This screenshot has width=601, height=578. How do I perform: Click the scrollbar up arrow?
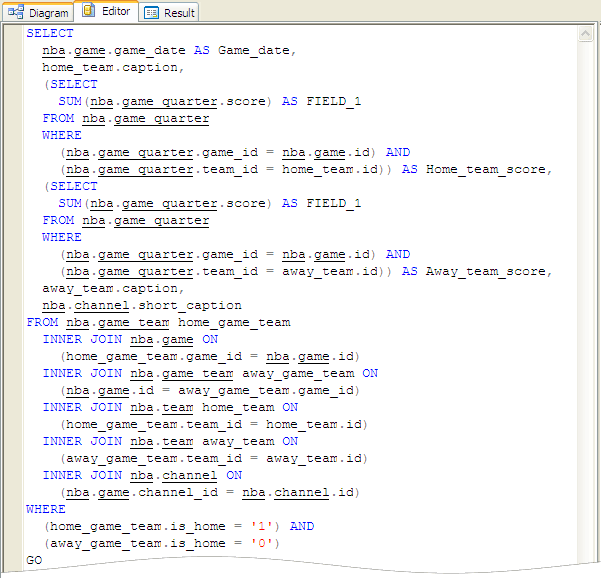585,34
